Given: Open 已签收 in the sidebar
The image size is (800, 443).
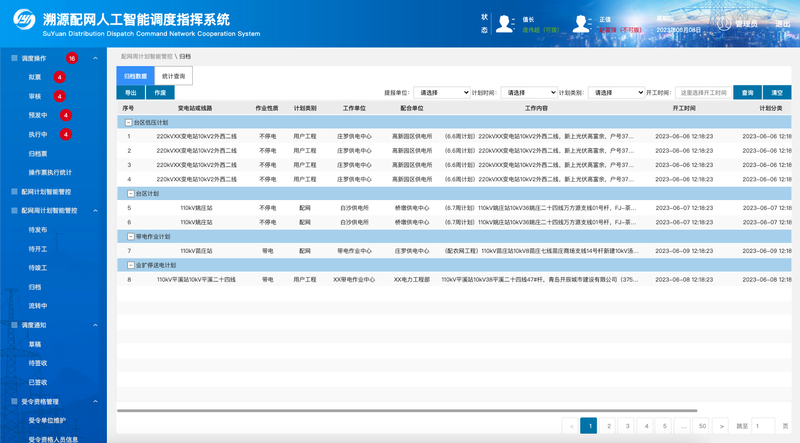Looking at the screenshot, I should coord(38,382).
